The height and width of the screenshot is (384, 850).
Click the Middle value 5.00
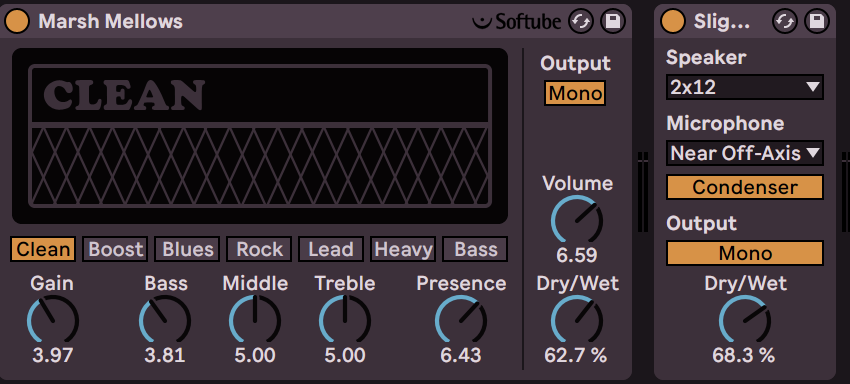(255, 356)
